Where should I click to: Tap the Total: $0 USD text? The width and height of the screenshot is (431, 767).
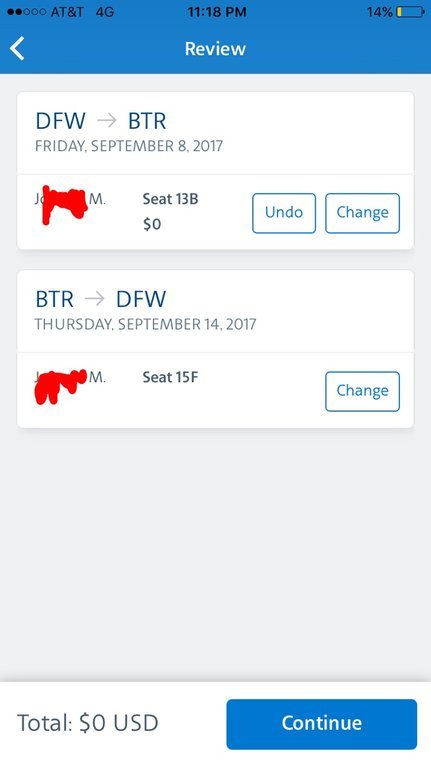coord(88,723)
